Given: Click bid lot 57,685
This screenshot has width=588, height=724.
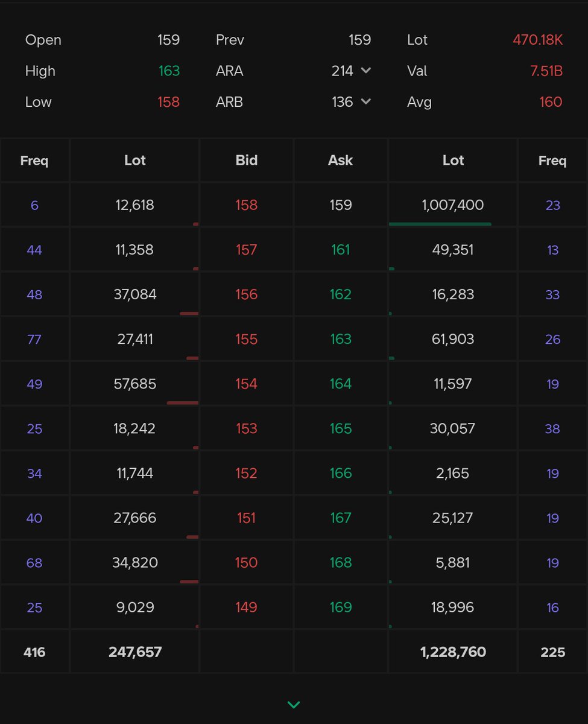Looking at the screenshot, I should [135, 384].
